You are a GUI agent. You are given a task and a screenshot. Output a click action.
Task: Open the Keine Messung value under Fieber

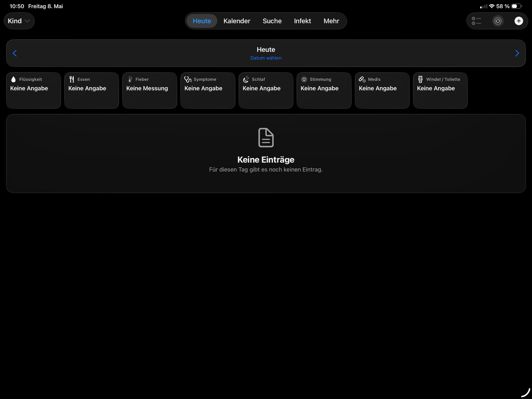[x=147, y=88]
